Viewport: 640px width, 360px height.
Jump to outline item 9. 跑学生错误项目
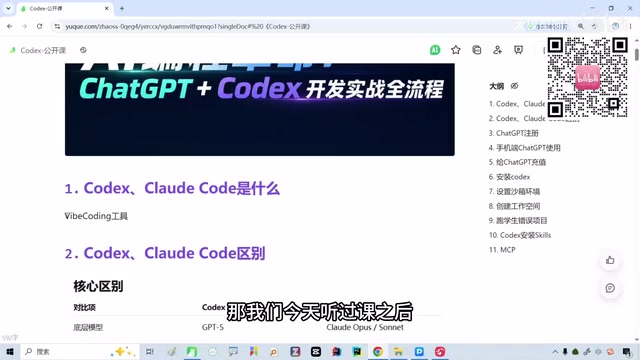coord(518,220)
